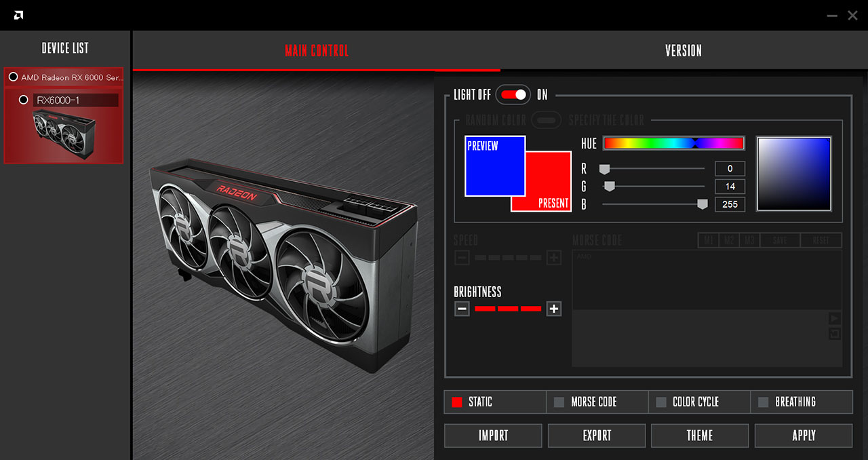Click the red brightness level bar
The width and height of the screenshot is (868, 460).
[508, 309]
